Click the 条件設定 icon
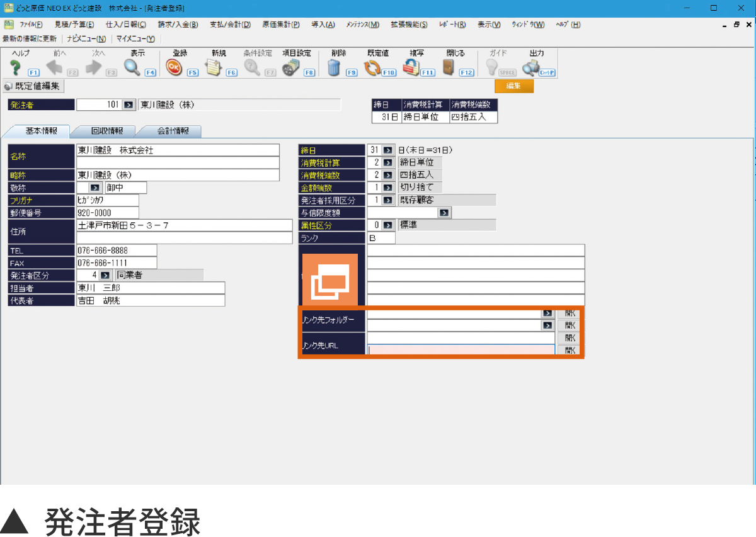This screenshot has height=537, width=756. (x=252, y=67)
